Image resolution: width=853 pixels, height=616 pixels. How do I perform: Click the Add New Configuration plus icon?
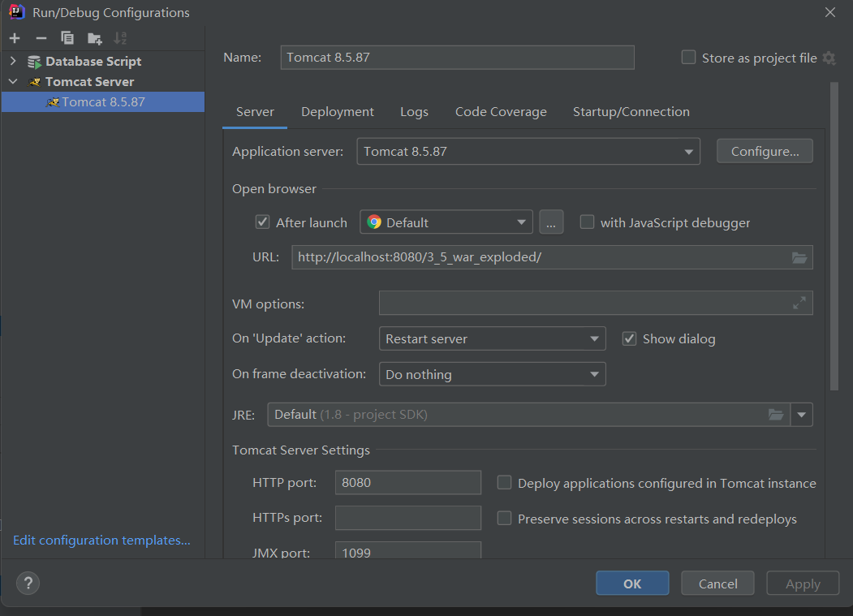(x=15, y=38)
